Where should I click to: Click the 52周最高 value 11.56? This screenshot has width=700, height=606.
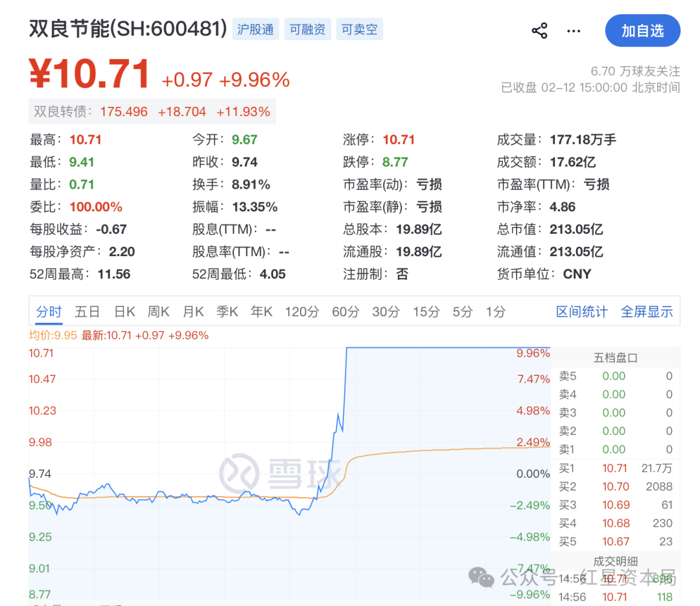114,274
